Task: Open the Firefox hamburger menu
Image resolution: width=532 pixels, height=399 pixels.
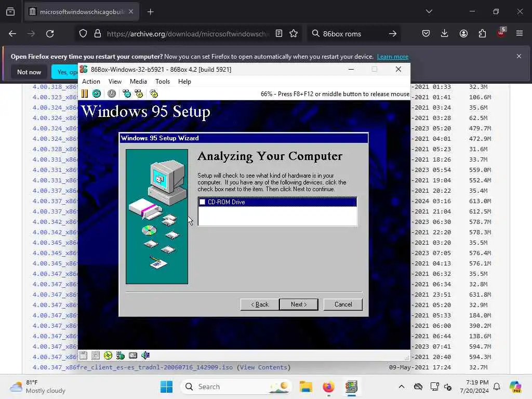Action: 520,33
